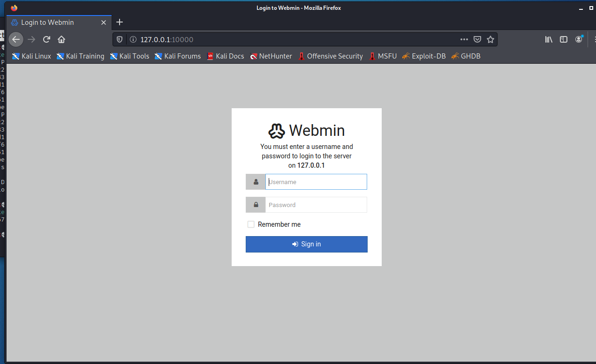Open the Kali Docs bookmark
Image resolution: width=596 pixels, height=364 pixels.
pos(226,56)
